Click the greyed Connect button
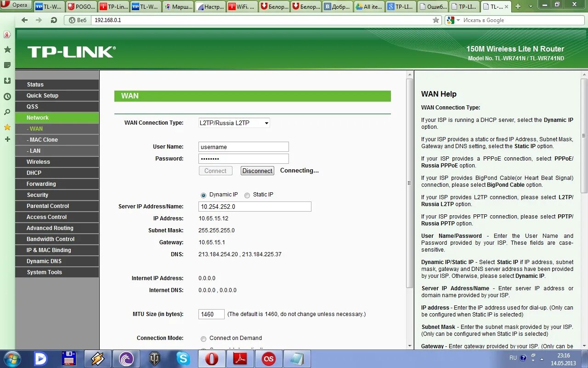The width and height of the screenshot is (588, 368). (215, 171)
